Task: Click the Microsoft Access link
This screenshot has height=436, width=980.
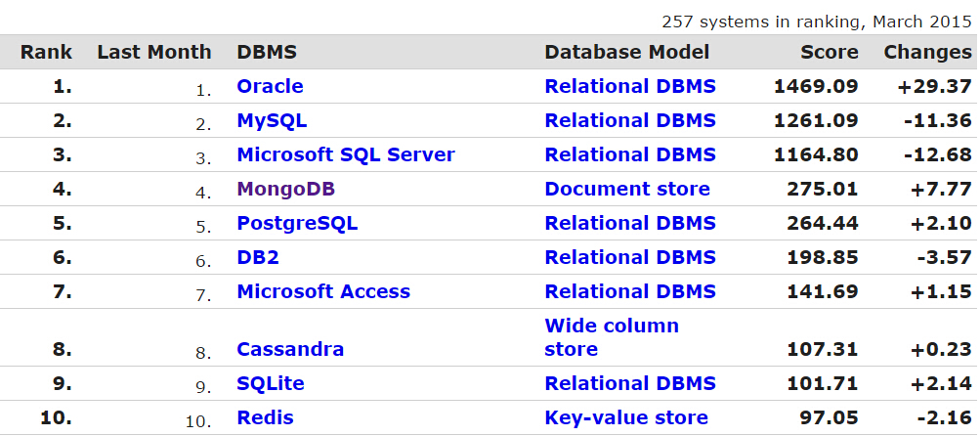Action: coord(323,291)
